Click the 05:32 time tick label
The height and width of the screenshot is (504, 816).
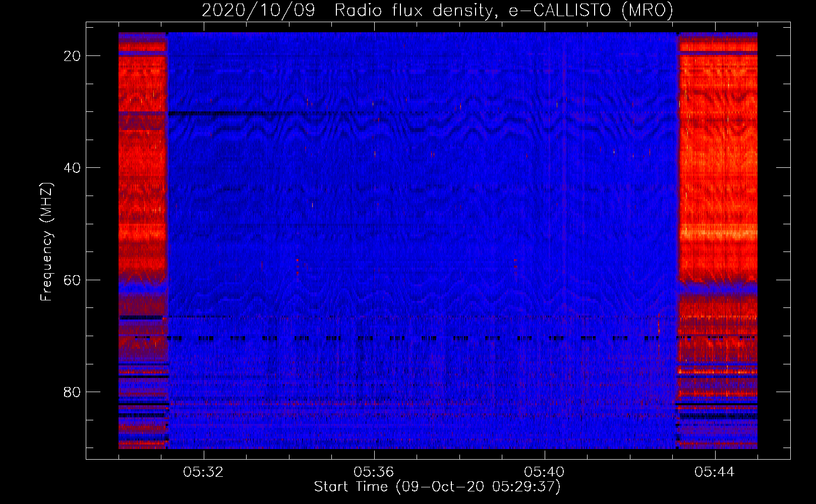[x=203, y=472]
